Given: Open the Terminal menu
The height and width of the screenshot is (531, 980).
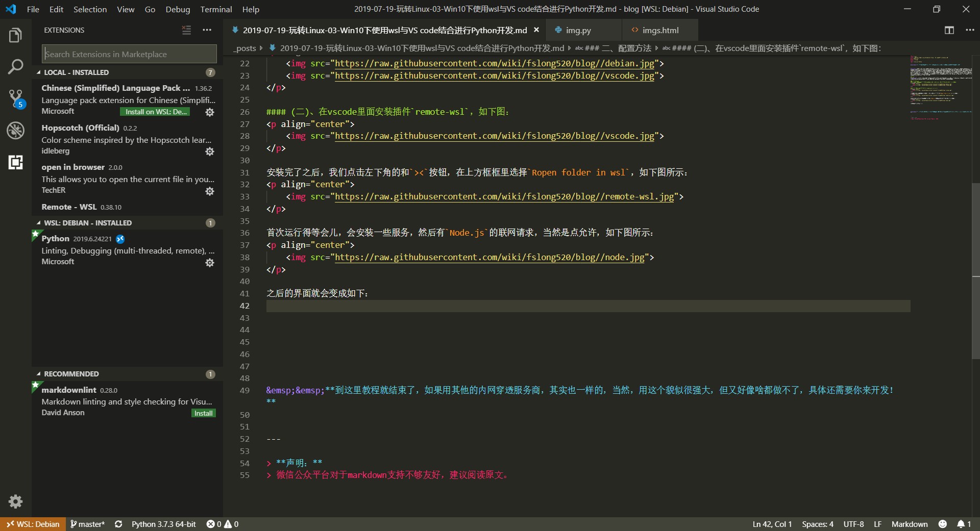Looking at the screenshot, I should click(216, 9).
